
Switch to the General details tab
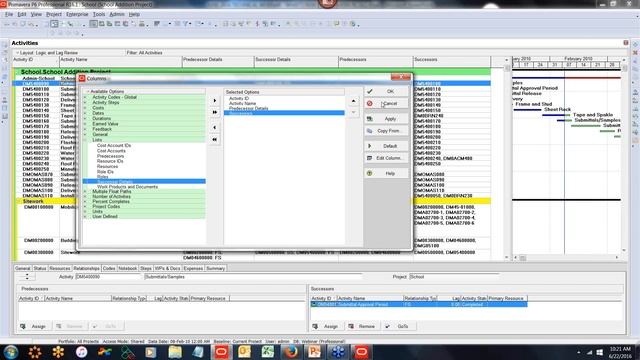[x=22, y=269]
